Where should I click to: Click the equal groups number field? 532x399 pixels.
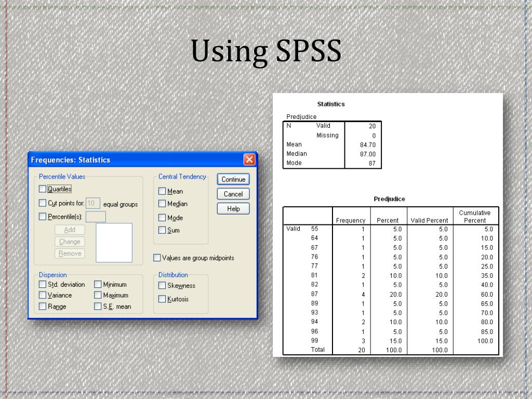point(93,203)
